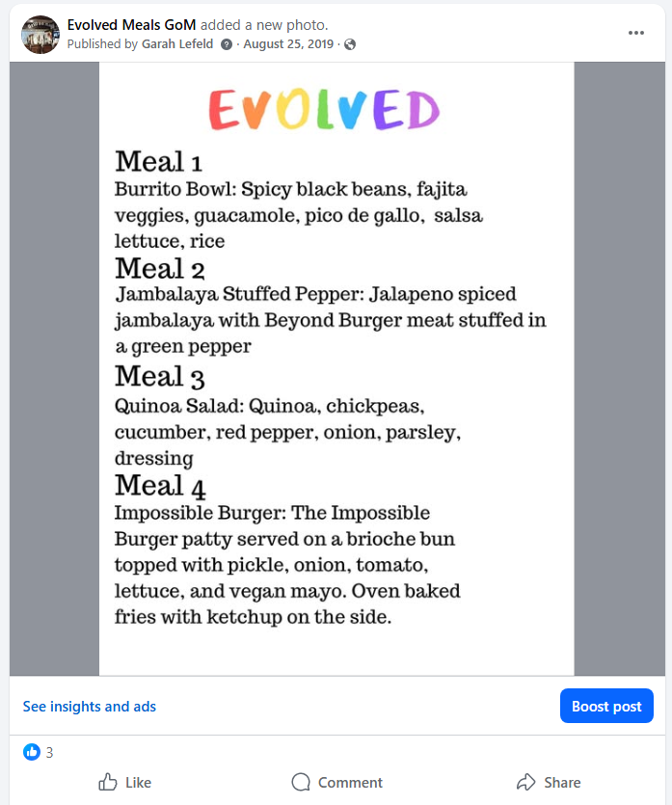Click the Comment speech bubble icon
Screen dimensions: 672x805
(x=301, y=782)
